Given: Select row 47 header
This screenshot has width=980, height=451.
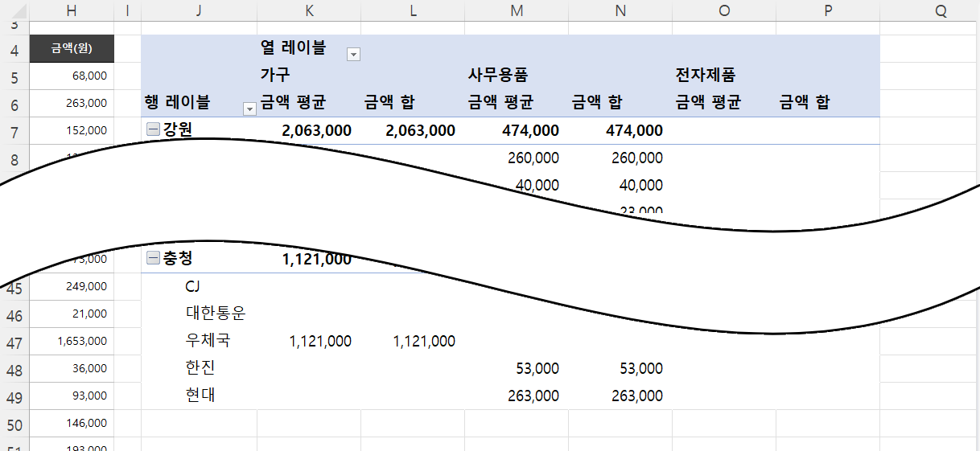Looking at the screenshot, I should (x=14, y=343).
